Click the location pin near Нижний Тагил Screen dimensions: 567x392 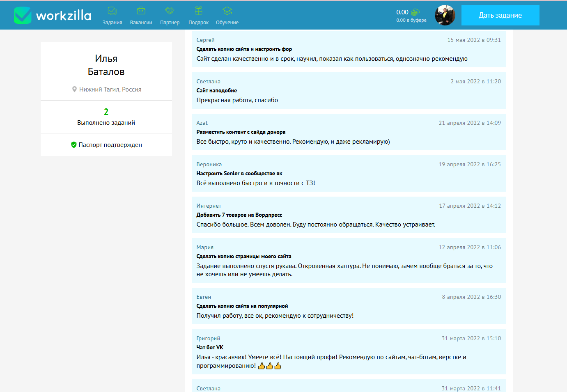point(74,89)
